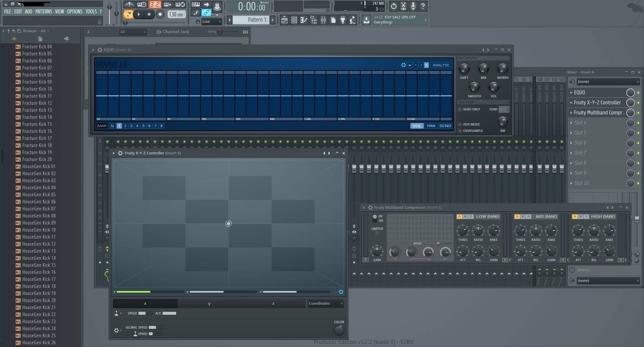Toggle the 3.2 countdown before recording
This screenshot has width=644, height=347.
[155, 5]
